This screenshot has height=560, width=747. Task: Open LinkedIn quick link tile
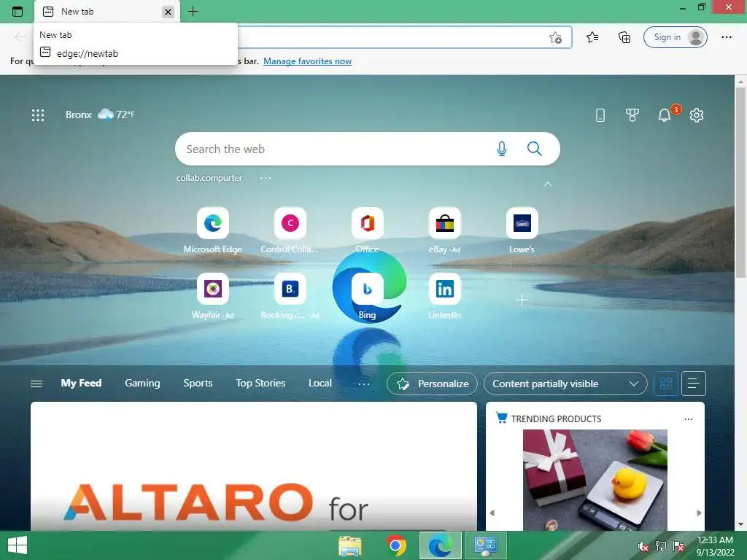(444, 296)
